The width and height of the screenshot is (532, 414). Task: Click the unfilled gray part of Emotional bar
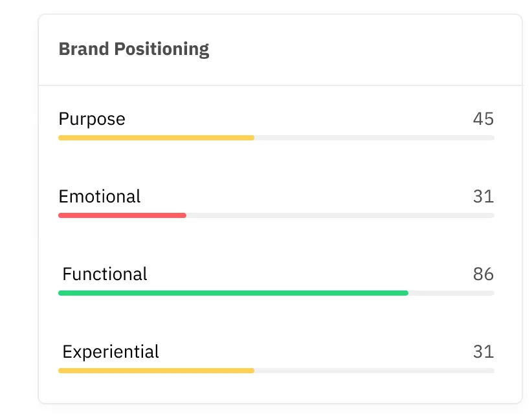pyautogui.click(x=340, y=215)
